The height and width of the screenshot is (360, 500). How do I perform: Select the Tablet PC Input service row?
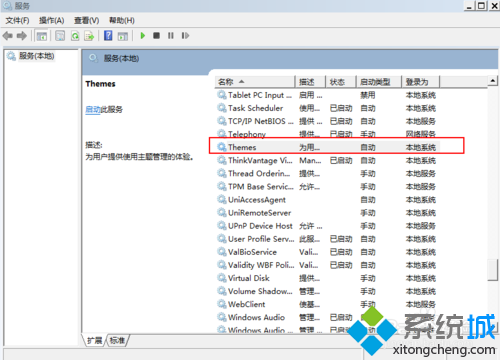(328, 95)
